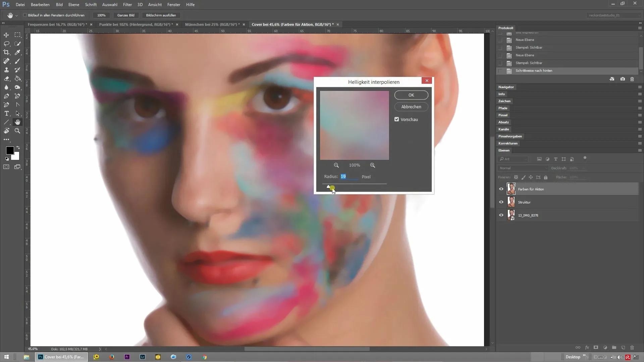The height and width of the screenshot is (362, 644).
Task: Select the Lasso tool
Action: point(6,44)
